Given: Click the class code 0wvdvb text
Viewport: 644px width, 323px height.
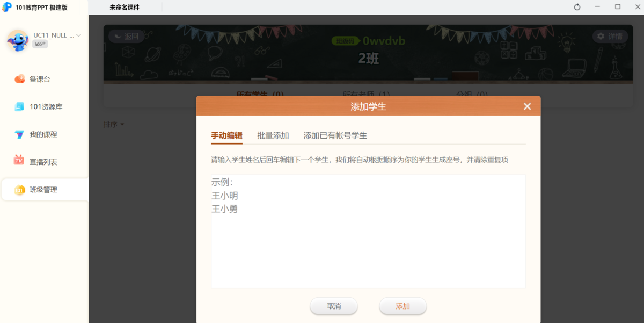Looking at the screenshot, I should [x=384, y=41].
